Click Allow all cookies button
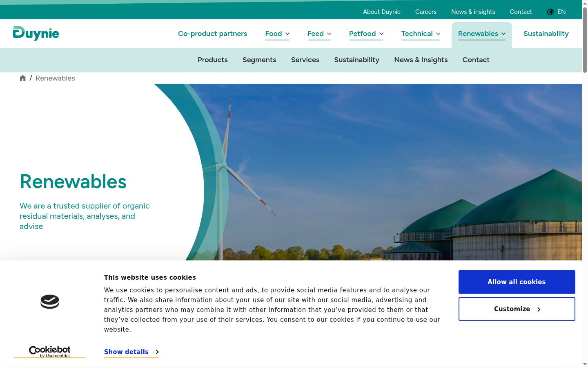 [517, 282]
